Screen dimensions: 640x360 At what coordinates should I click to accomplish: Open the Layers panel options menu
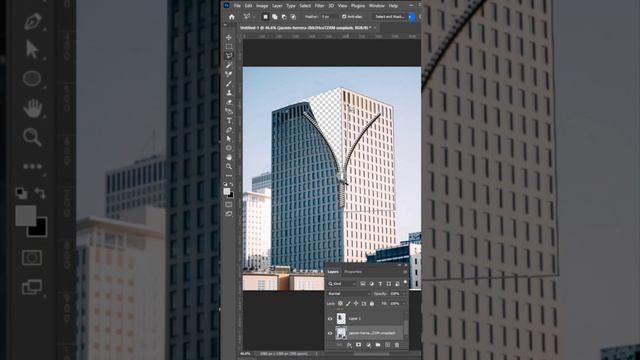point(405,272)
